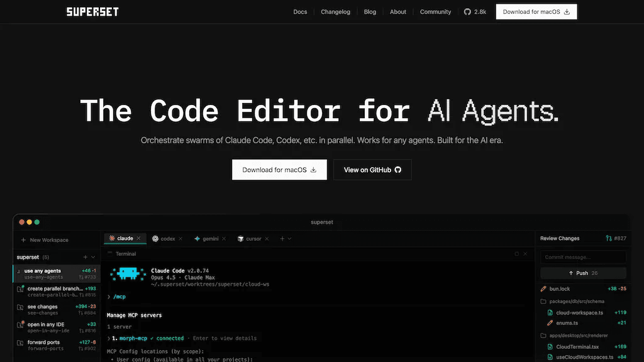Maximize the Terminal pane with square icon
The width and height of the screenshot is (644, 362).
(x=517, y=254)
